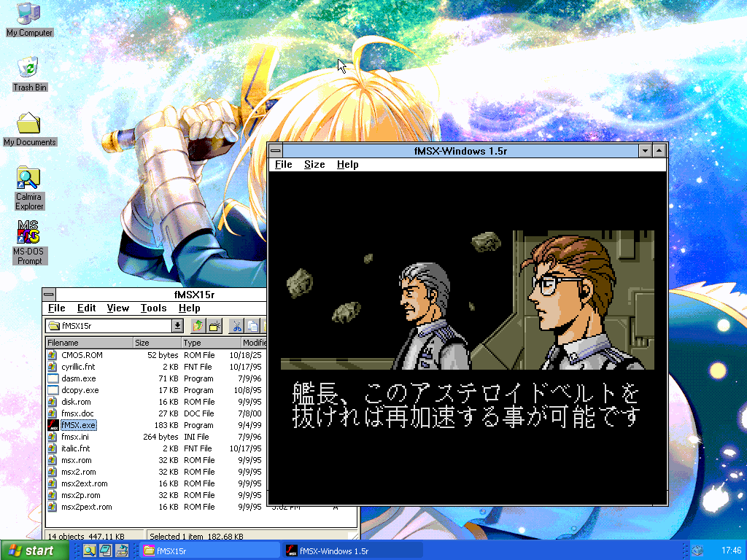
Task: Click the Start button
Action: (x=30, y=551)
